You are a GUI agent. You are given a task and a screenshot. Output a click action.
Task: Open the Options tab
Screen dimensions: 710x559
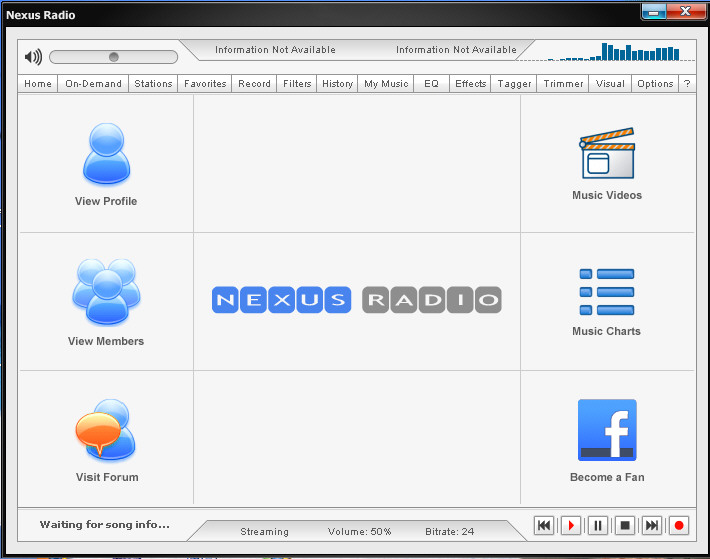(655, 84)
